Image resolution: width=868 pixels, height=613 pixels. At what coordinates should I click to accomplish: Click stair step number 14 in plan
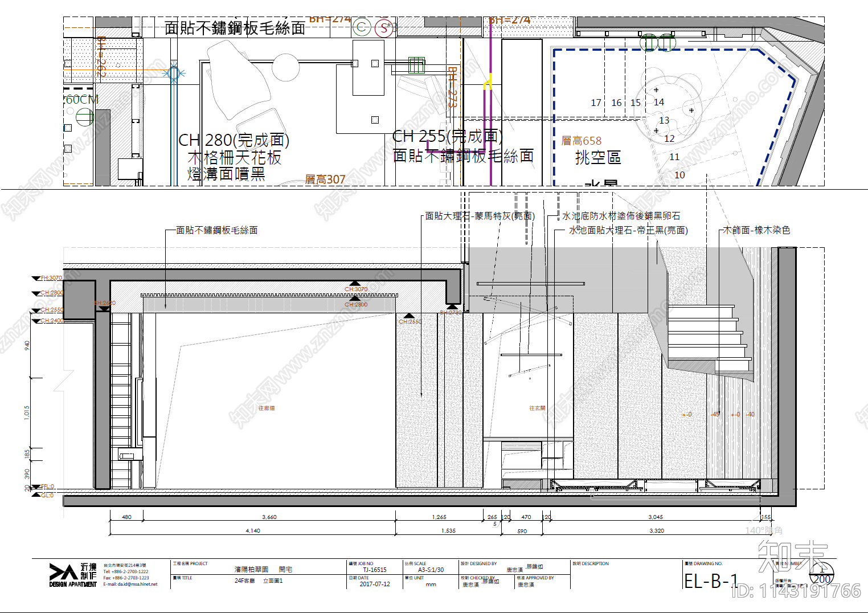point(659,102)
